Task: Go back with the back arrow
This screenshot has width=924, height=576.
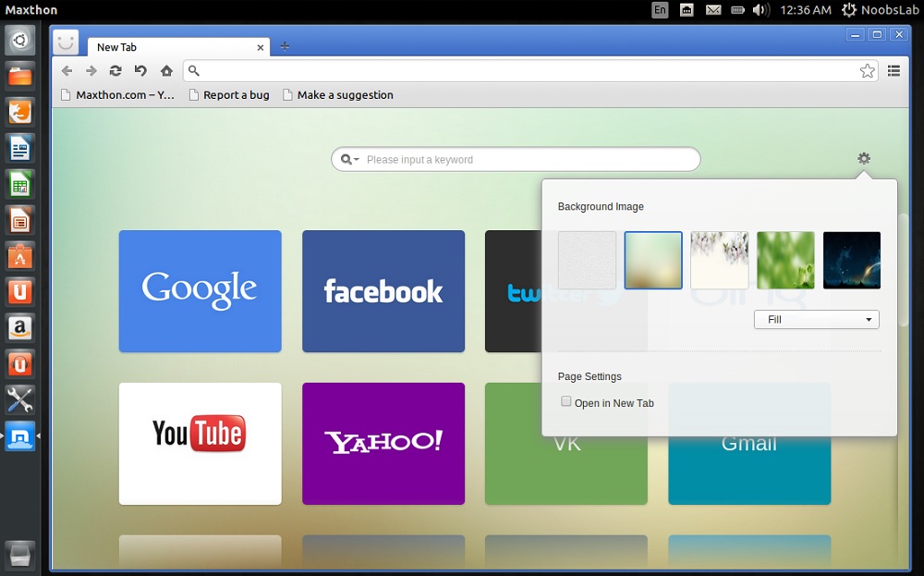Action: pyautogui.click(x=67, y=71)
